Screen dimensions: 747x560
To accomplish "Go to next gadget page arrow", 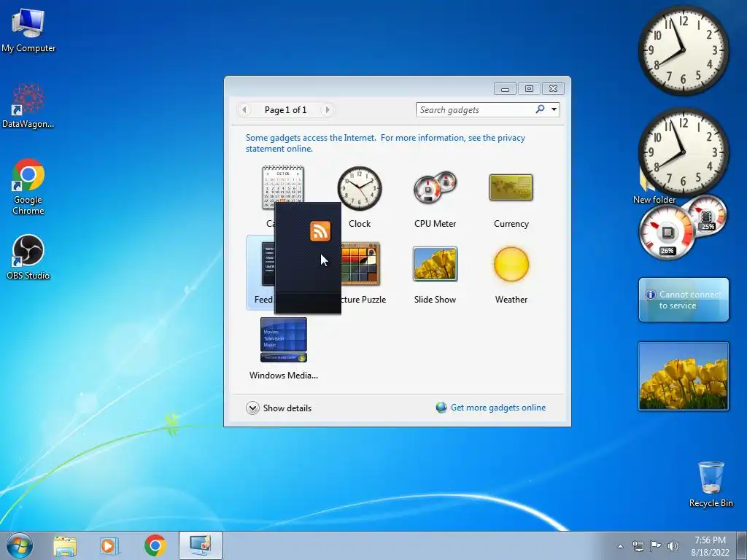I will 328,110.
